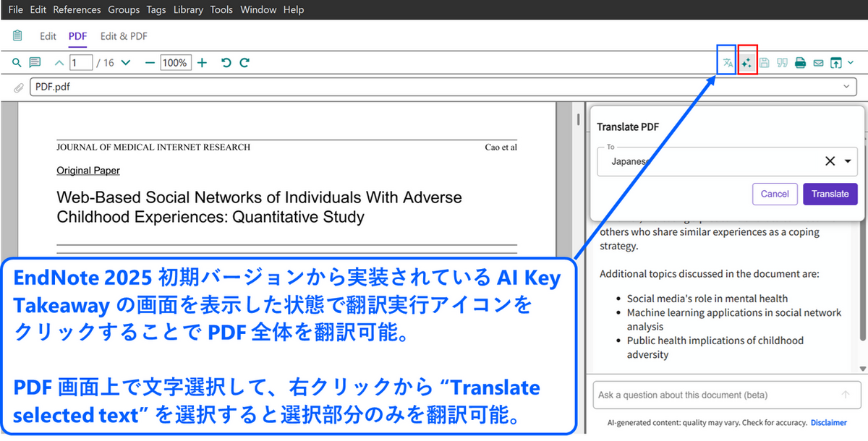
Task: Open the dropdown next to open-in-window icon
Action: [x=851, y=63]
